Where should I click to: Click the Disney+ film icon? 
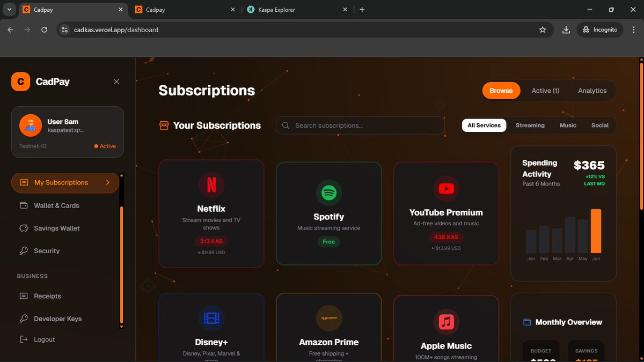click(211, 319)
